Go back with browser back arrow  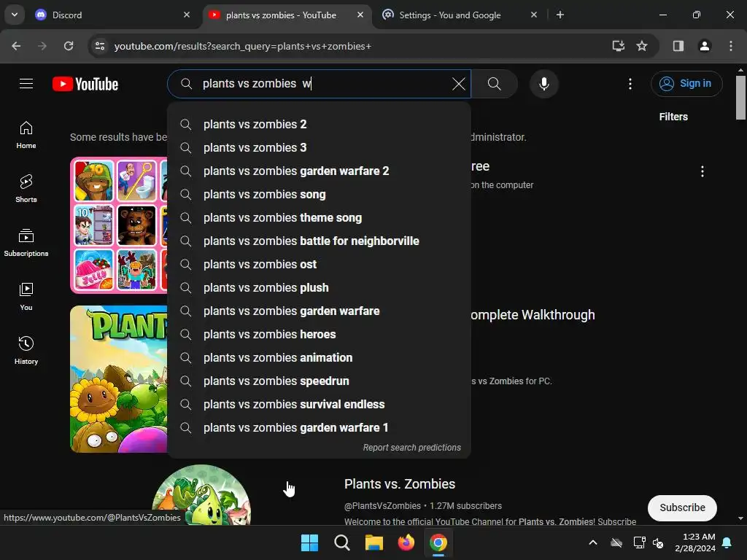point(16,46)
